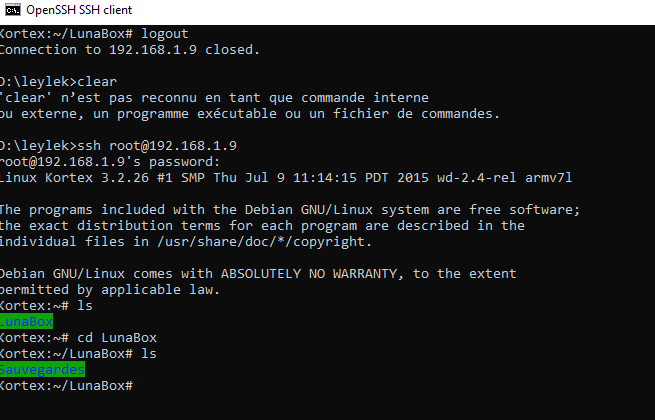The width and height of the screenshot is (655, 420).
Task: Click the D:\leylek>clear command line
Action: pos(58,81)
